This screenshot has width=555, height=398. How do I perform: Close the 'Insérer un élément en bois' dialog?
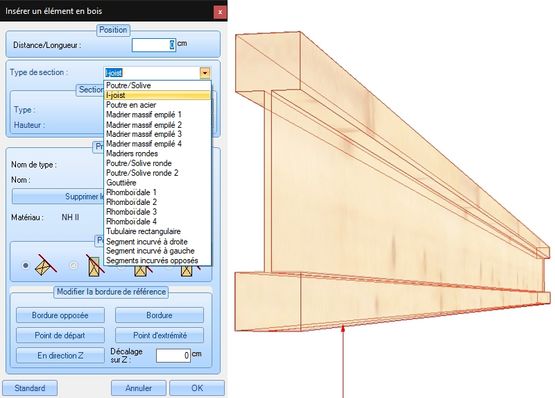220,12
